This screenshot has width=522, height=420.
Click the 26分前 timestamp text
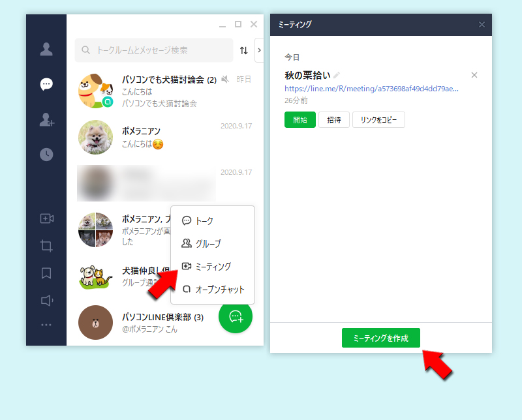click(x=296, y=100)
